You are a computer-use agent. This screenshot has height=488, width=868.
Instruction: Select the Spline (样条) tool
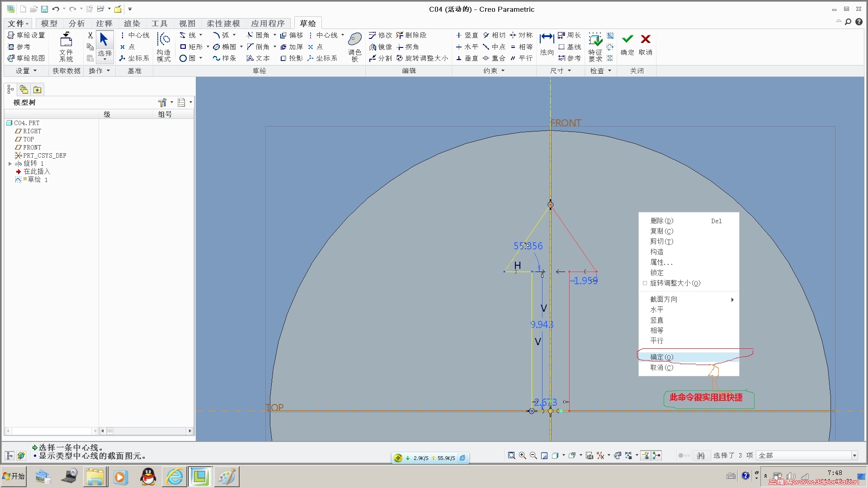[225, 58]
